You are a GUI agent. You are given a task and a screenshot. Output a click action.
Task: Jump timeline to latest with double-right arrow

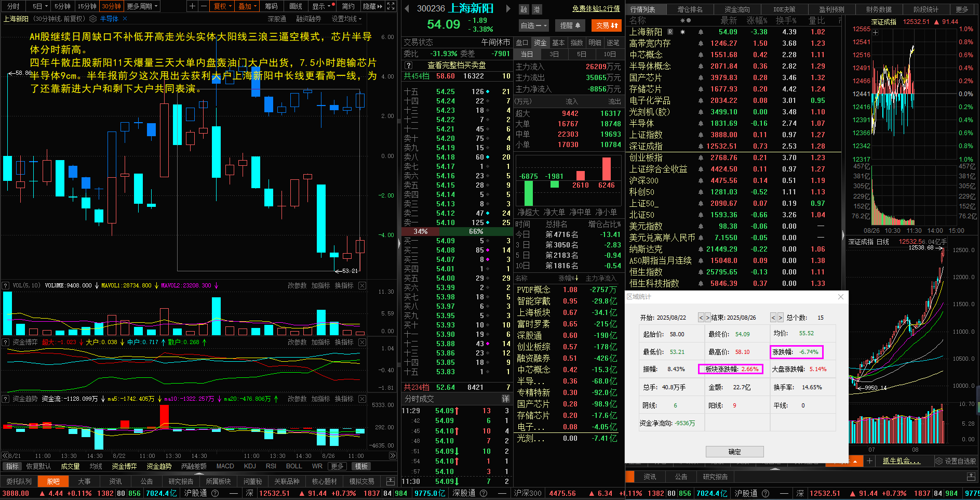coord(393,456)
